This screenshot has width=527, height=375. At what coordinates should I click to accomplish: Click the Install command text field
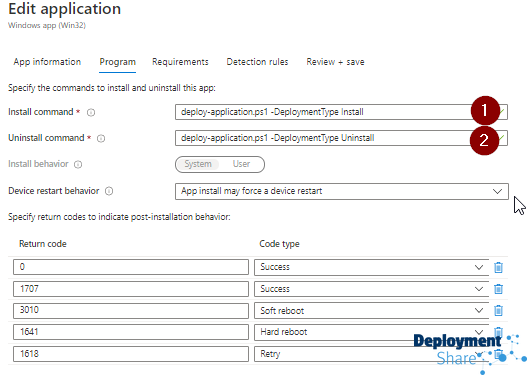point(341,112)
